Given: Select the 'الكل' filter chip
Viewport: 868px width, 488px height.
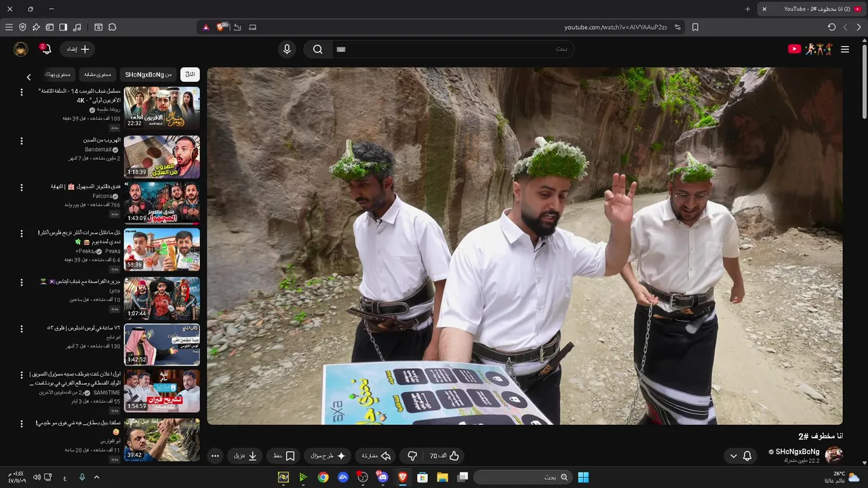Looking at the screenshot, I should pos(191,75).
